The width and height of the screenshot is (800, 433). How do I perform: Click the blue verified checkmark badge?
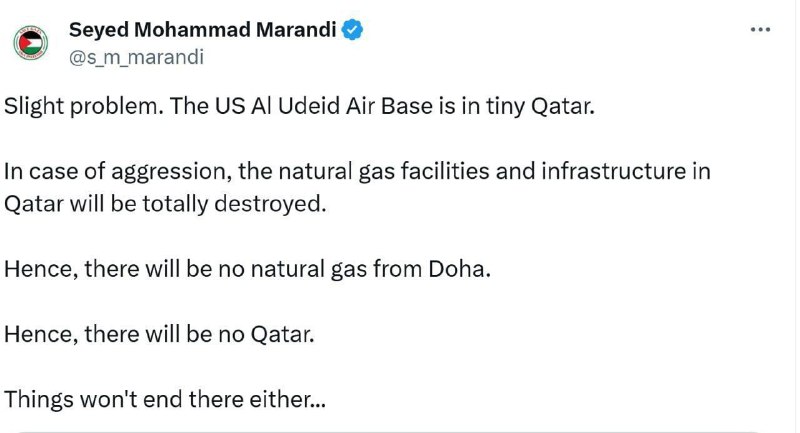pyautogui.click(x=352, y=30)
